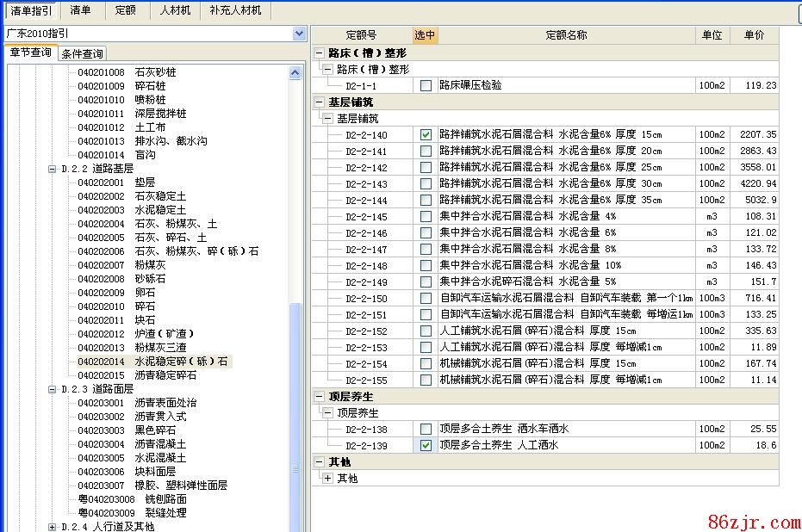
Task: Open the 补充人材机 tab
Action: click(236, 10)
